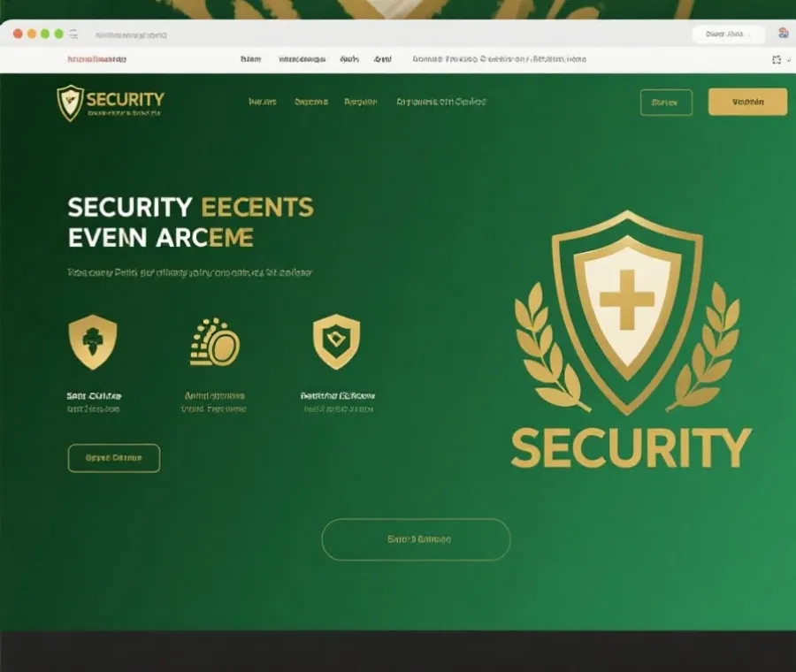Viewport: 796px width, 672px height.
Task: Click the outlined button below feature icons
Action: (114, 458)
